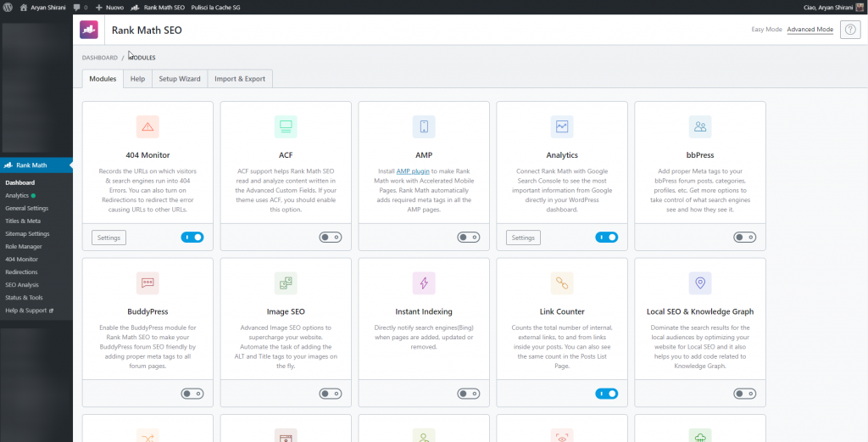Screen dimensions: 868x442
Task: Open the help question mark icon
Action: tap(850, 30)
